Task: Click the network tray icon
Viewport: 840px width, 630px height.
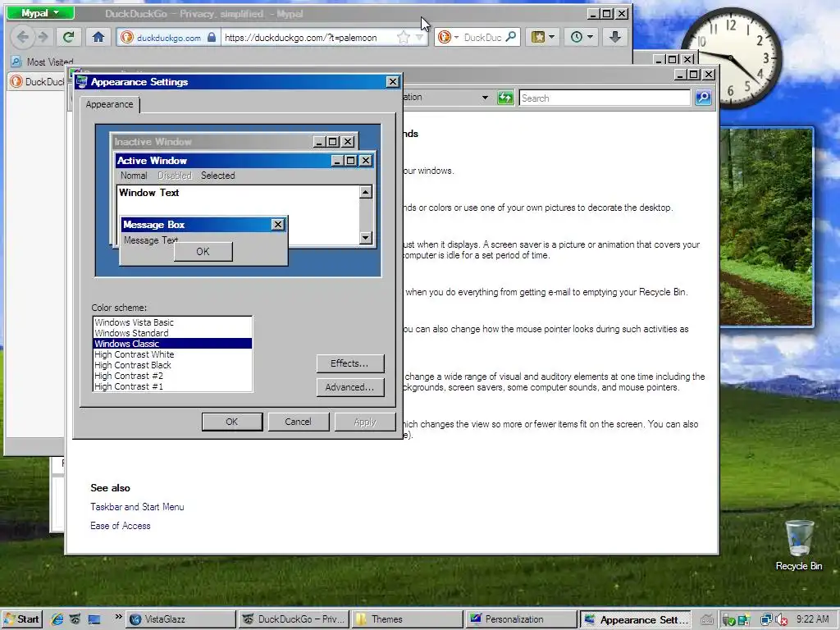Action: click(766, 620)
